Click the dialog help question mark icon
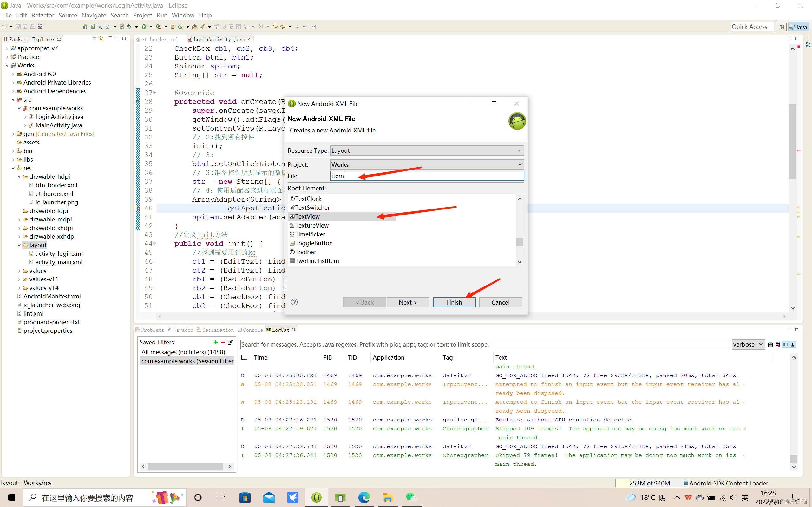Viewport: 812px width, 507px height. click(x=294, y=302)
